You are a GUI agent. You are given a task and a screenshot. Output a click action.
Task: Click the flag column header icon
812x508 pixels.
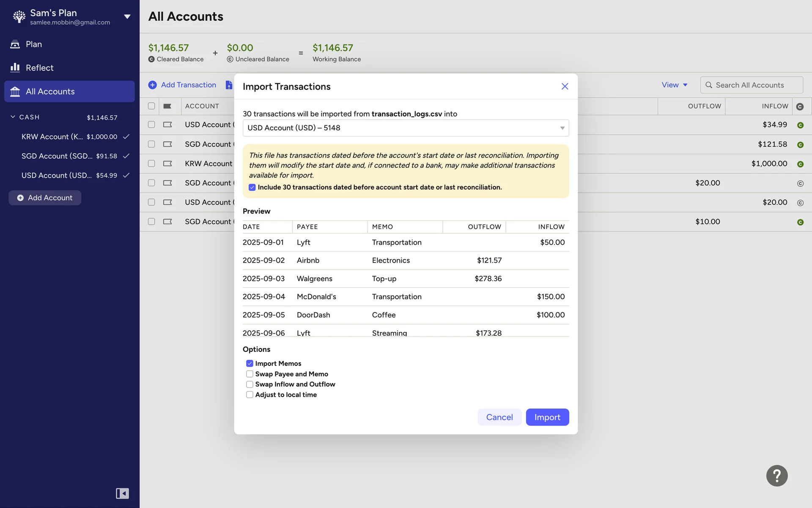point(167,106)
